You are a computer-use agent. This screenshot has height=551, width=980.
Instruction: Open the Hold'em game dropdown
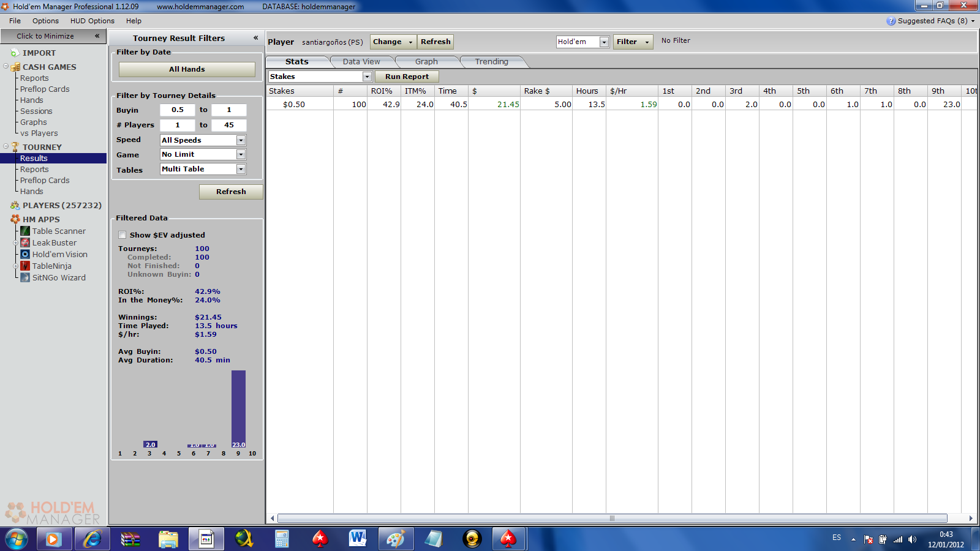(604, 42)
